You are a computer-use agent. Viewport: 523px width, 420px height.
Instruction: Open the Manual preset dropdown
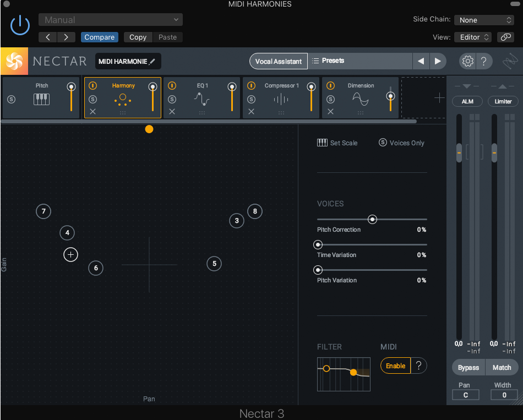[111, 20]
